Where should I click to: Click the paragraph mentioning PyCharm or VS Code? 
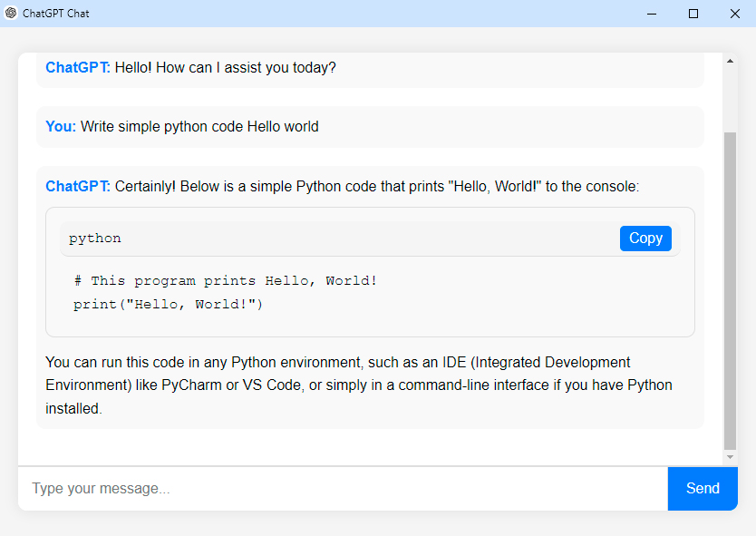pyautogui.click(x=359, y=385)
